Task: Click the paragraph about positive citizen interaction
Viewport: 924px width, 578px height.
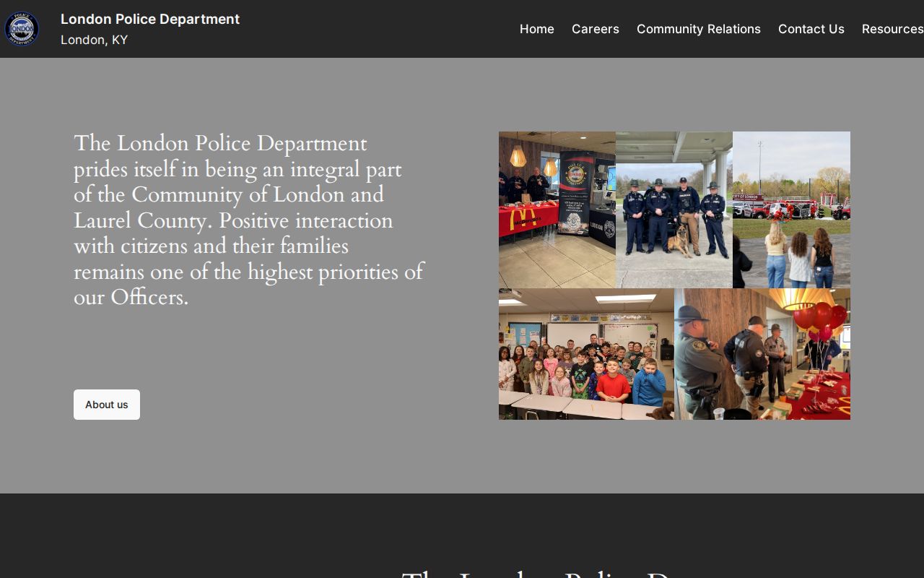Action: pyautogui.click(x=249, y=220)
